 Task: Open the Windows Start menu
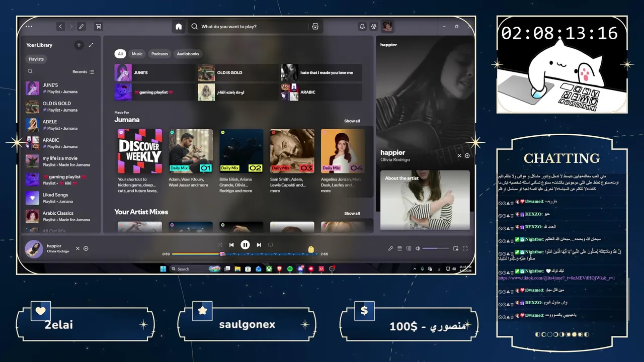pyautogui.click(x=163, y=269)
